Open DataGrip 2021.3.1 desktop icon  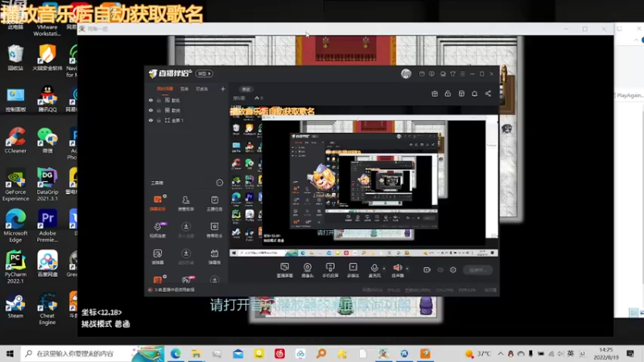tap(47, 184)
